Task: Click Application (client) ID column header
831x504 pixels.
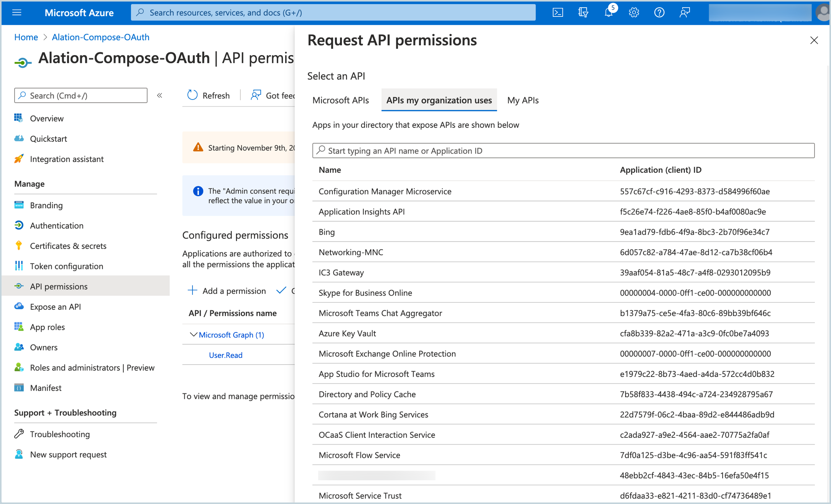Action: [x=660, y=170]
